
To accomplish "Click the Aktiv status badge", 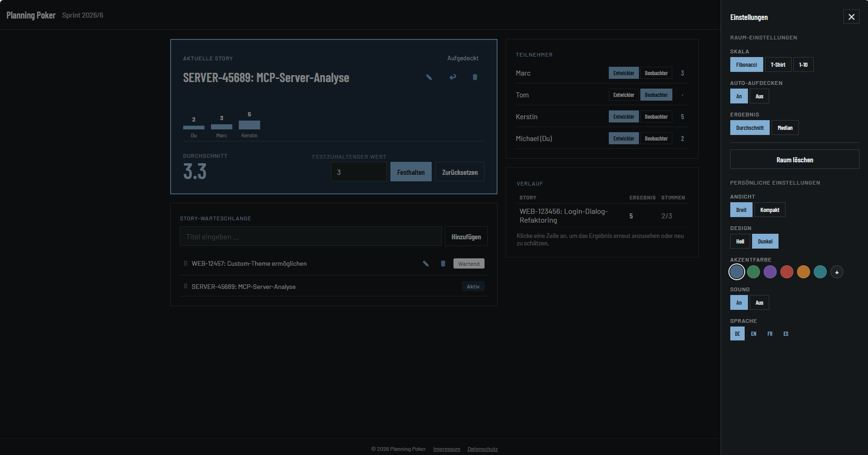I will (x=473, y=286).
